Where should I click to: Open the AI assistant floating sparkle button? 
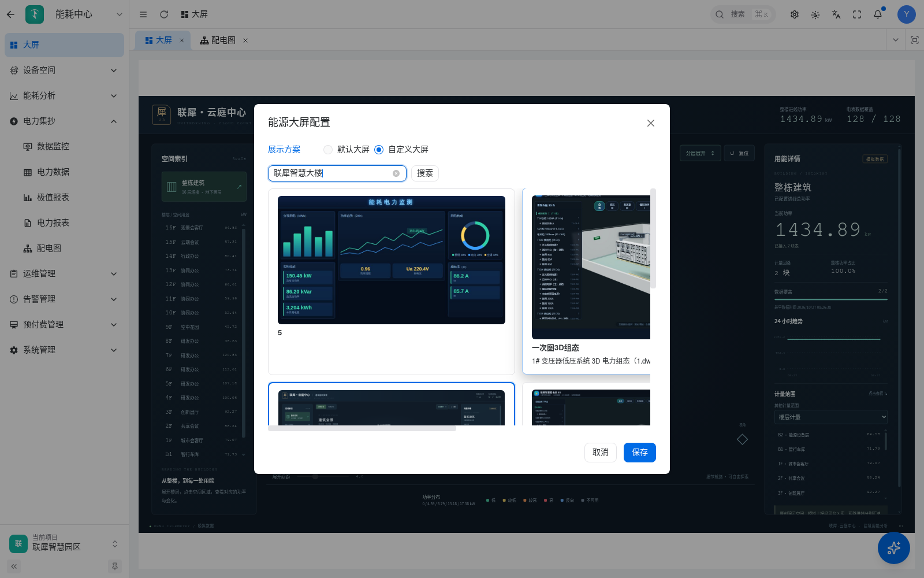tap(894, 548)
